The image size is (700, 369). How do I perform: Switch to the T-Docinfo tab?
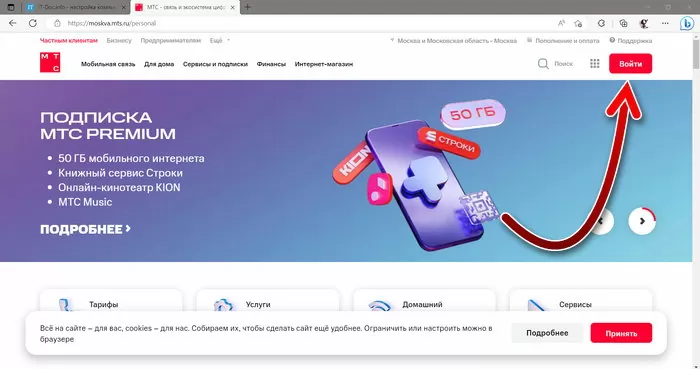click(75, 7)
